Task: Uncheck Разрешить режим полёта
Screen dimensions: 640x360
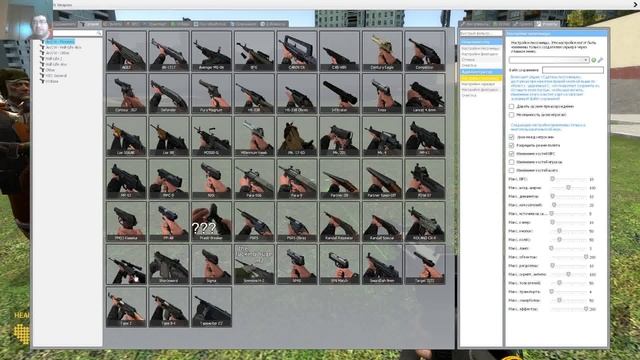Action: pyautogui.click(x=511, y=145)
